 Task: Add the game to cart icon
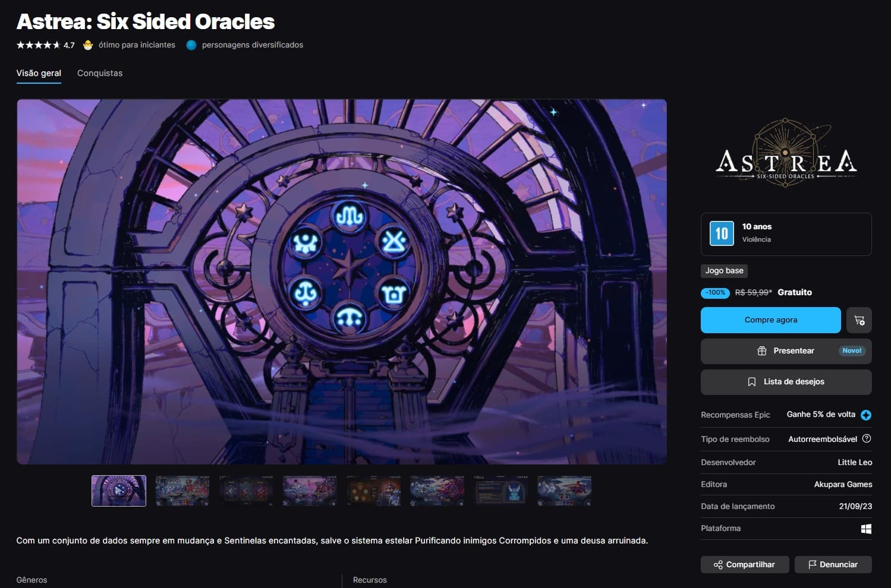coord(859,320)
